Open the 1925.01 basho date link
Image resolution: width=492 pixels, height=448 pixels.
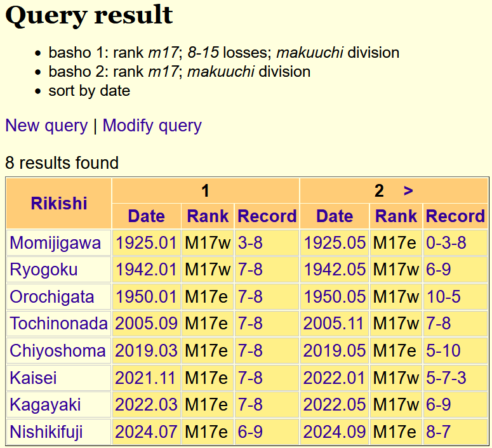coord(146,243)
